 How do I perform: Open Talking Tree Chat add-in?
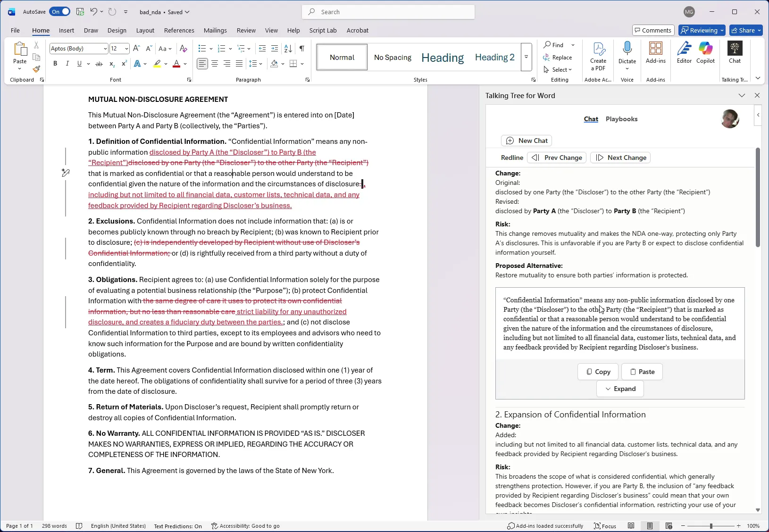735,52
